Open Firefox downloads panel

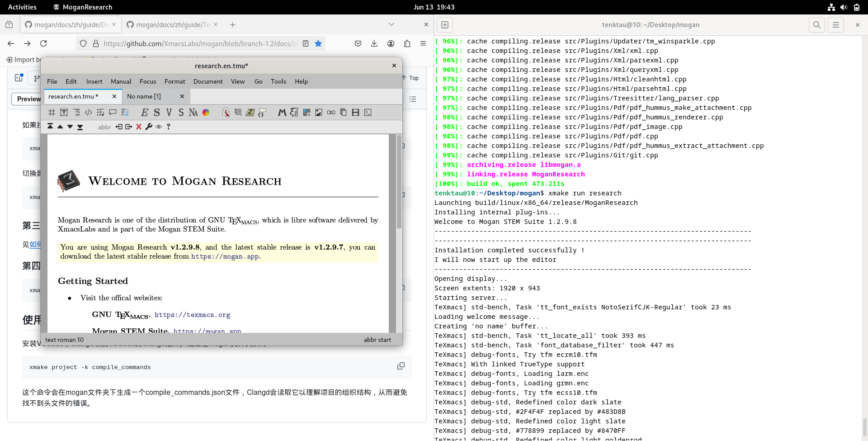point(374,43)
